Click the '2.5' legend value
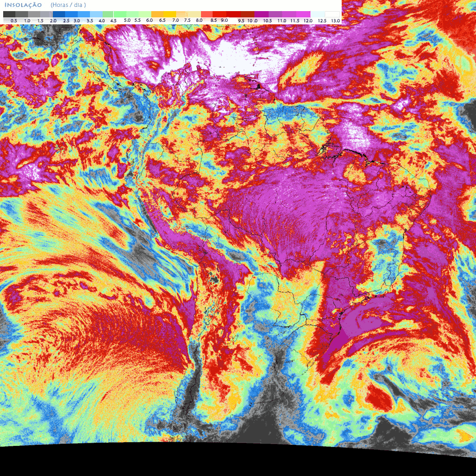Viewport: 476px width, 476px height. point(66,21)
